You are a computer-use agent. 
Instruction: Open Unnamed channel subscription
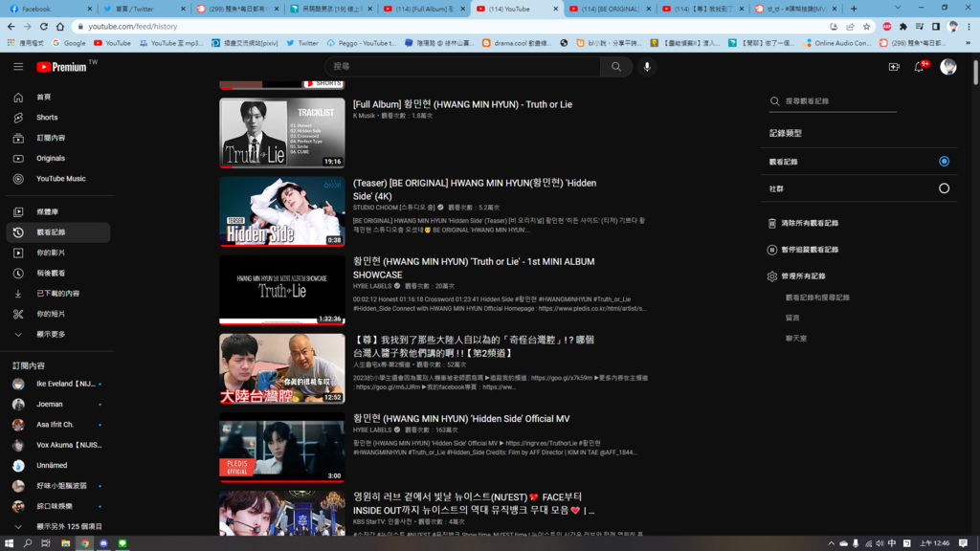58,466
